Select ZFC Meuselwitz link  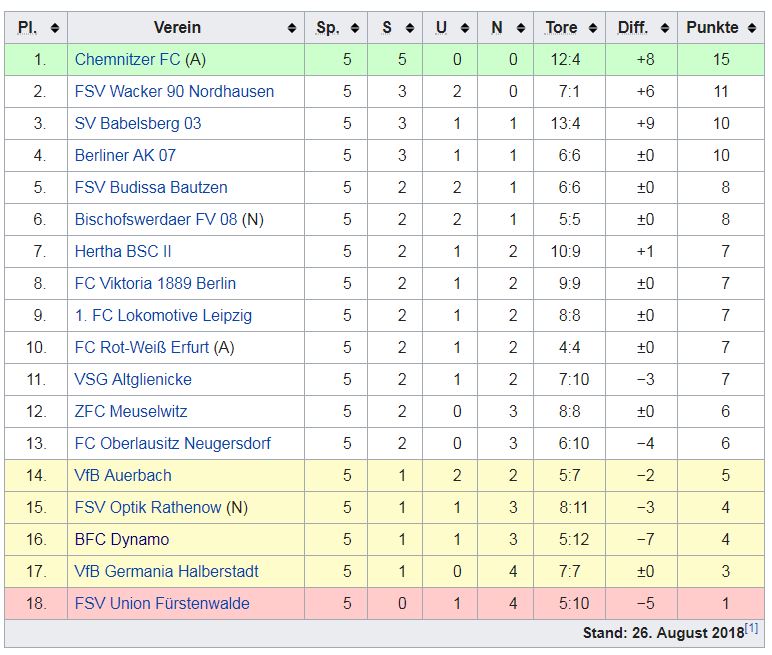pos(131,411)
